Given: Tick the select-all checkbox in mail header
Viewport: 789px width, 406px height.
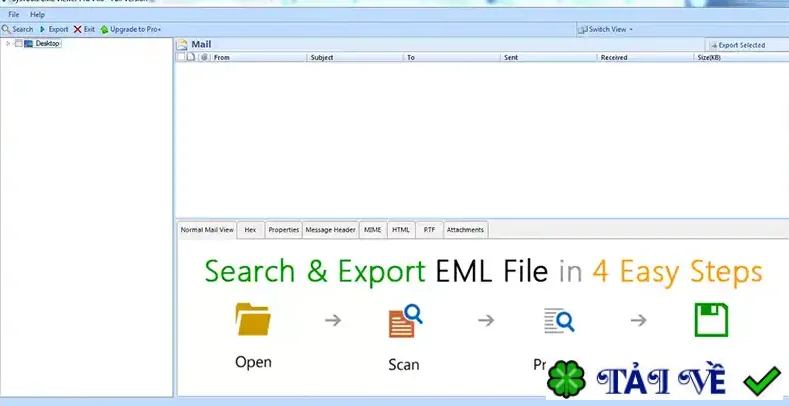Looking at the screenshot, I should point(181,57).
